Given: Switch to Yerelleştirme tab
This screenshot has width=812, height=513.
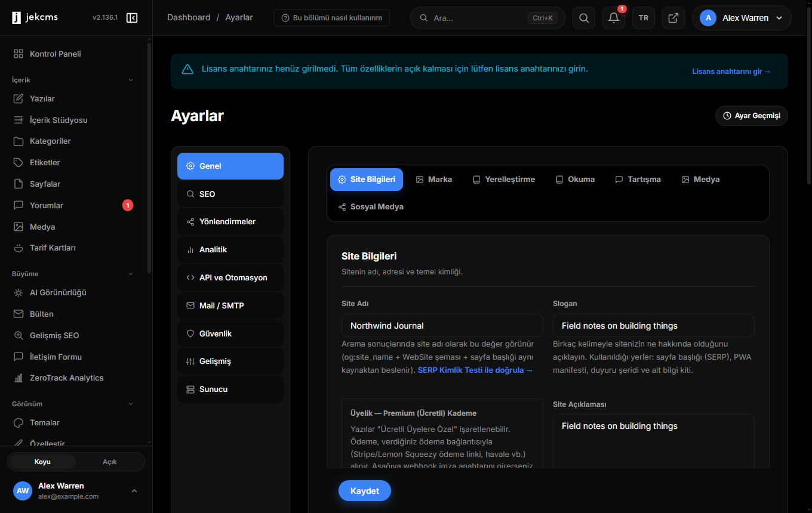Looking at the screenshot, I should (504, 180).
